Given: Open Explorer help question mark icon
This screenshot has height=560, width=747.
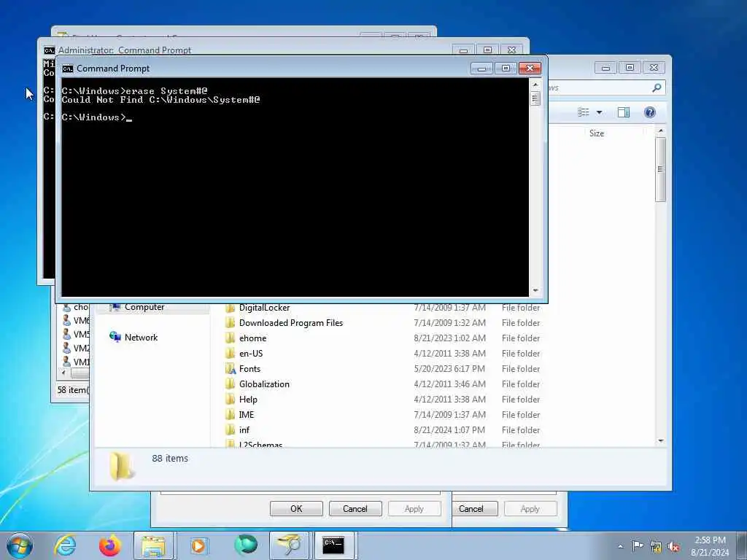Looking at the screenshot, I should coord(650,112).
